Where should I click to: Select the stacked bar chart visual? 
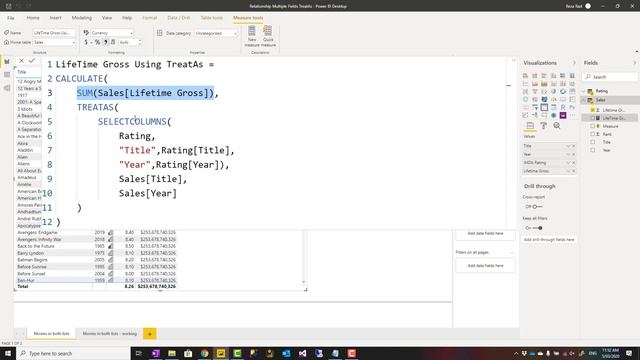(525, 76)
